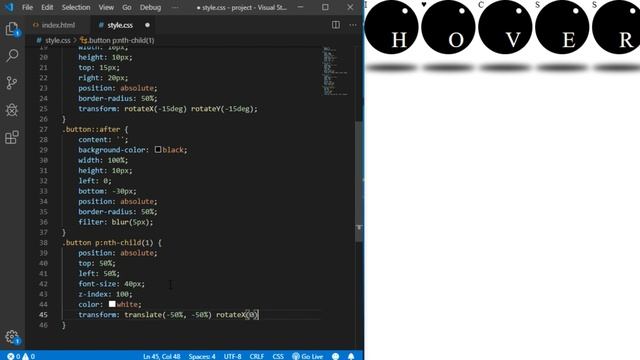Change line endings via CRLF
This screenshot has width=640, height=360.
pos(257,356)
